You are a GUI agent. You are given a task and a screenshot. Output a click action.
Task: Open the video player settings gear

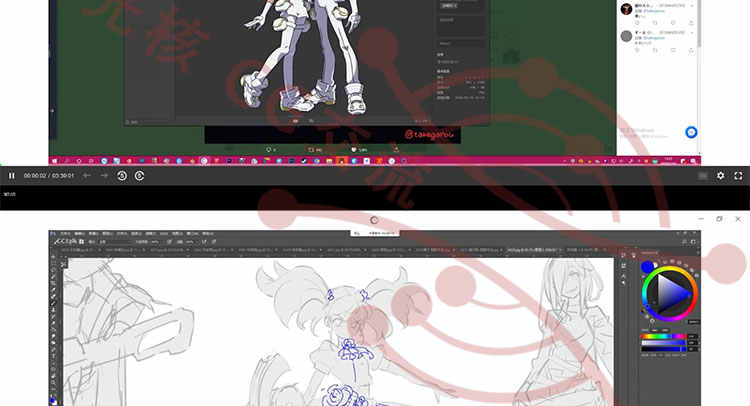(x=720, y=176)
